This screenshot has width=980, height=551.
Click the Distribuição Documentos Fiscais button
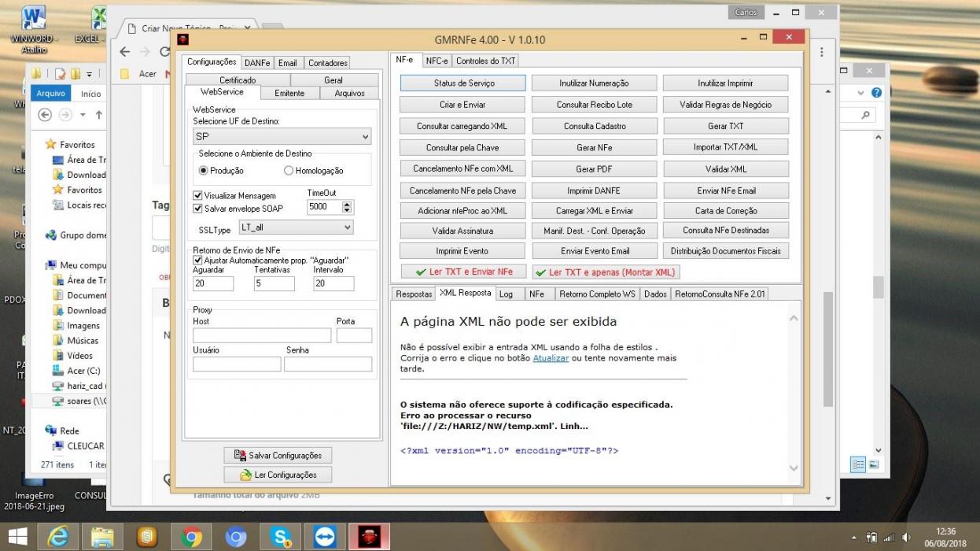(726, 250)
